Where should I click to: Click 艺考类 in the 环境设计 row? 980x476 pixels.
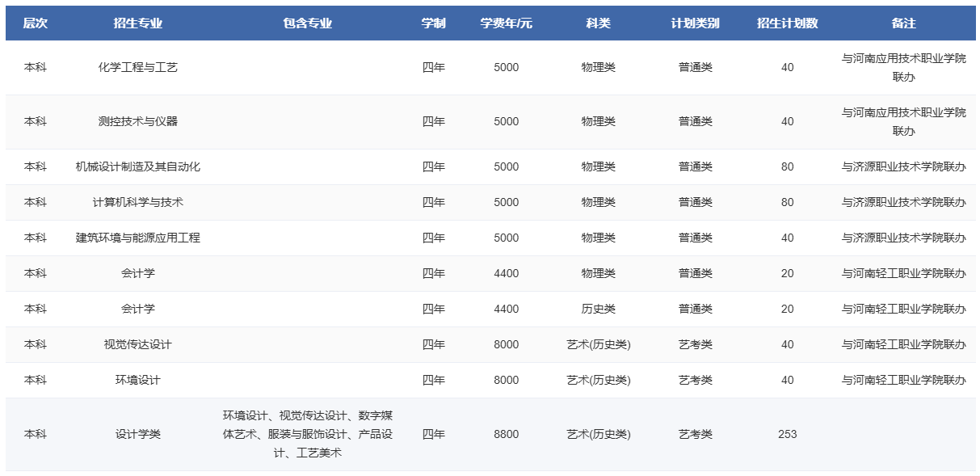[696, 380]
